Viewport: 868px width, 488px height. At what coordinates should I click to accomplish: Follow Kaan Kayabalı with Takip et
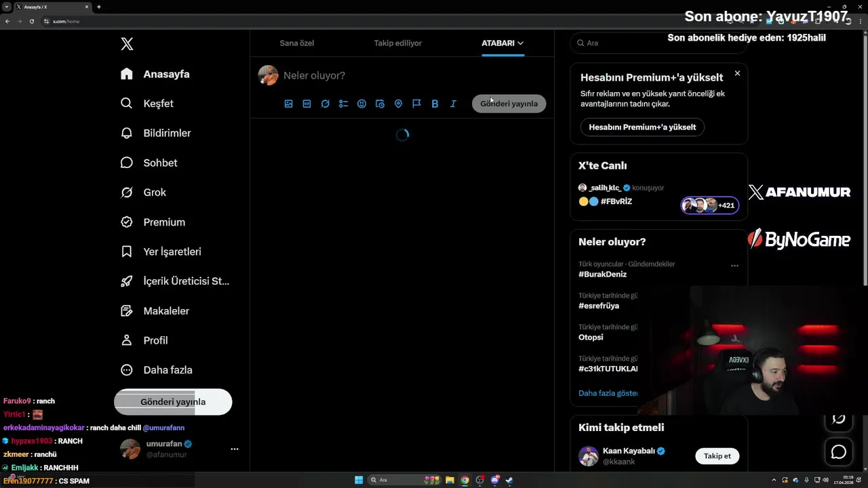(x=717, y=456)
